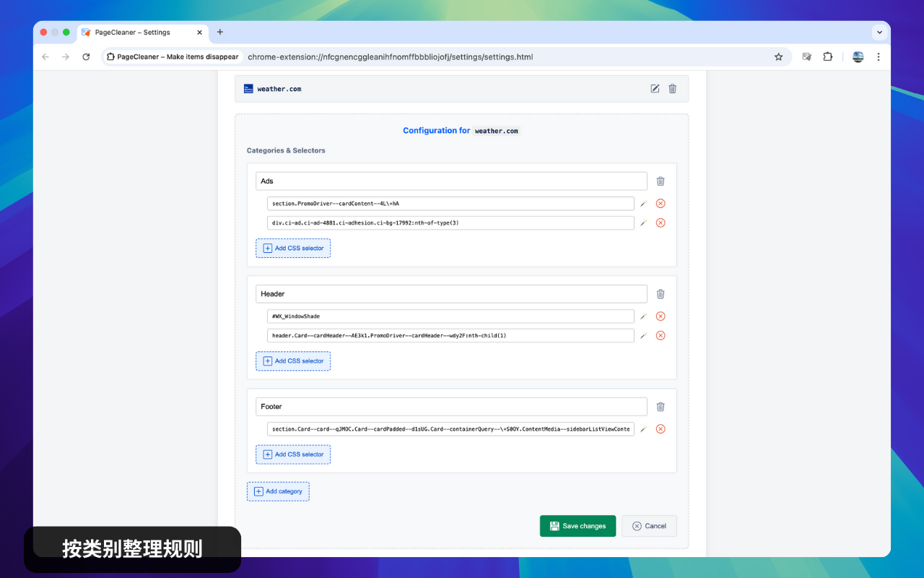
Task: Edit the #WX_WindowShade selector with pencil icon
Action: pos(643,316)
